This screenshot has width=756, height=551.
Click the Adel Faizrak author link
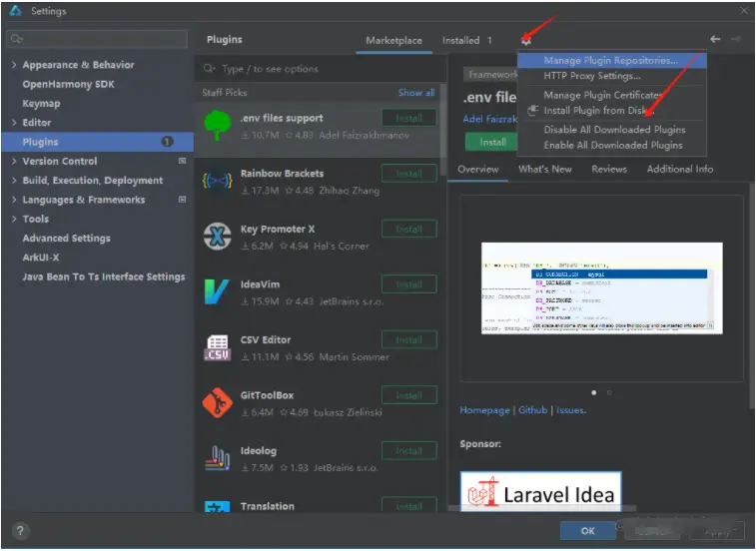(489, 119)
